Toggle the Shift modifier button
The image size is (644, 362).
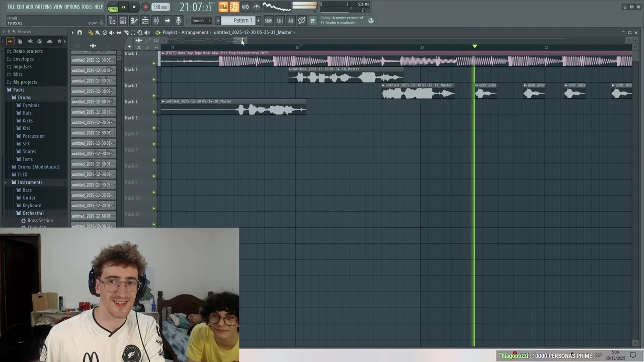[269, 21]
